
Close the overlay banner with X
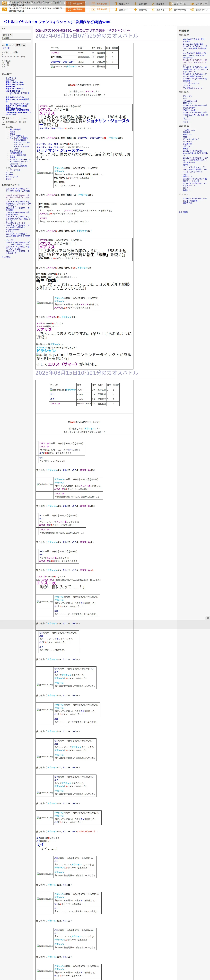tap(208, 618)
